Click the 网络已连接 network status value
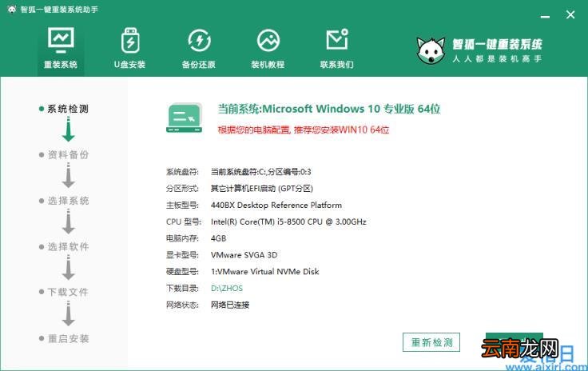 pos(230,305)
